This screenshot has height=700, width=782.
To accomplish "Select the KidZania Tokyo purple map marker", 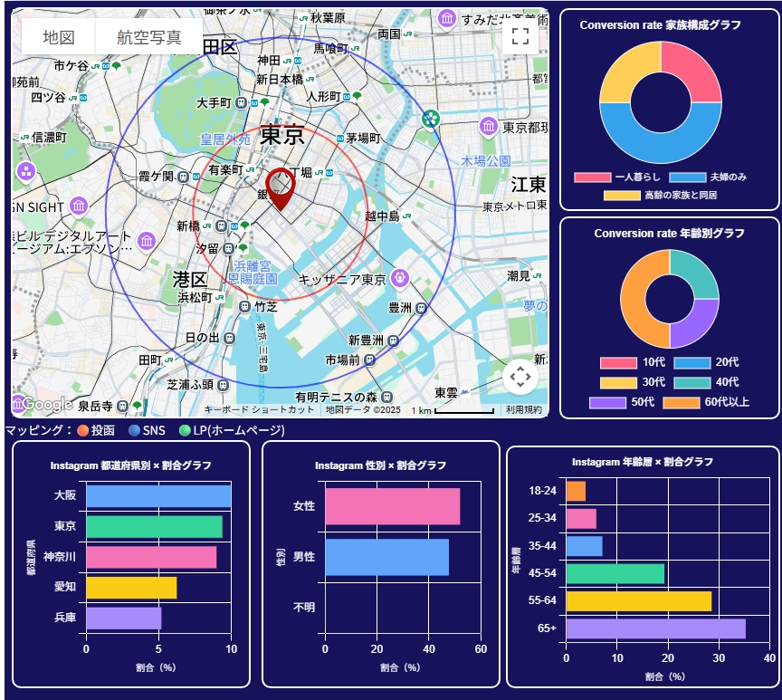I will coord(400,277).
